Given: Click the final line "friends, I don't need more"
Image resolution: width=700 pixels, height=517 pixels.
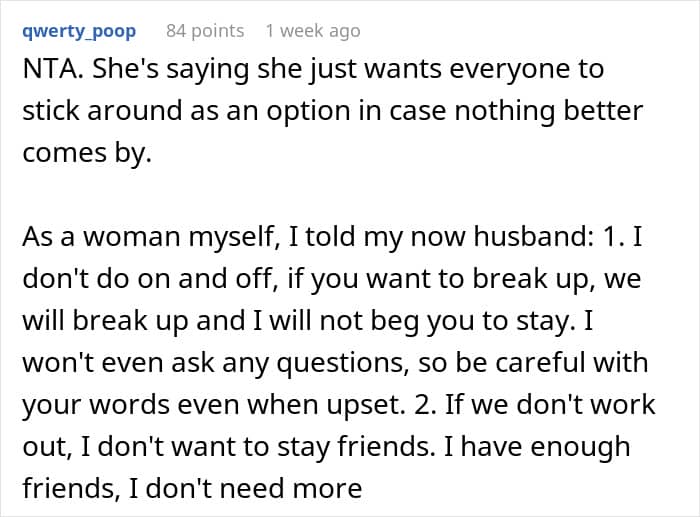Looking at the screenshot, I should [191, 489].
